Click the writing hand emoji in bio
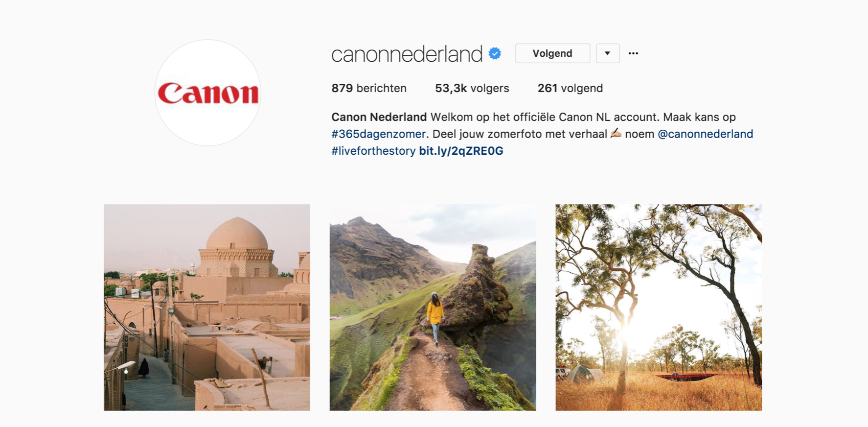868x427 pixels. 616,133
